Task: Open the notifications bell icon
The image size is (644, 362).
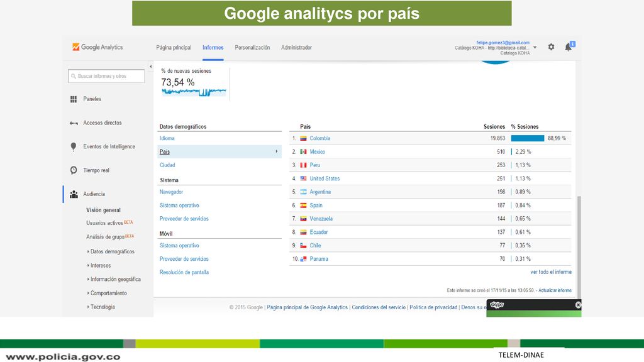Action: [x=569, y=47]
